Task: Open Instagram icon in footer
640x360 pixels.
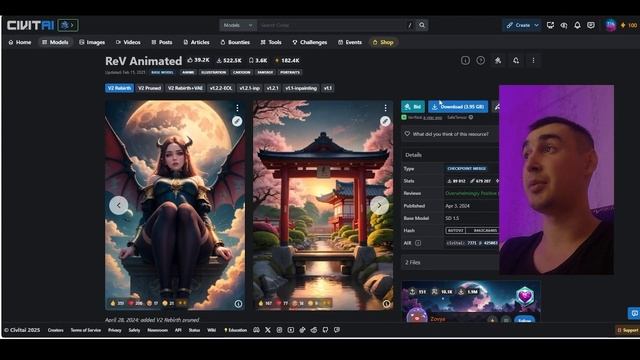Action: pyautogui.click(x=279, y=330)
